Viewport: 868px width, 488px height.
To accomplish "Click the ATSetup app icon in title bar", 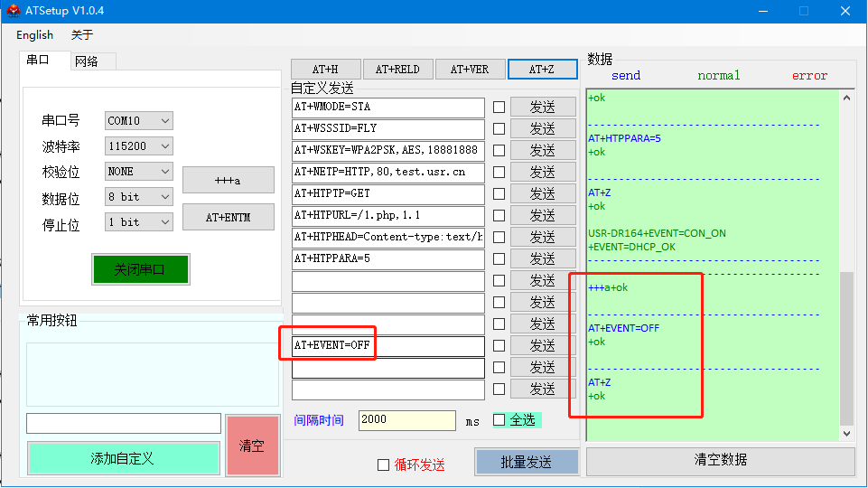I will tap(13, 11).
